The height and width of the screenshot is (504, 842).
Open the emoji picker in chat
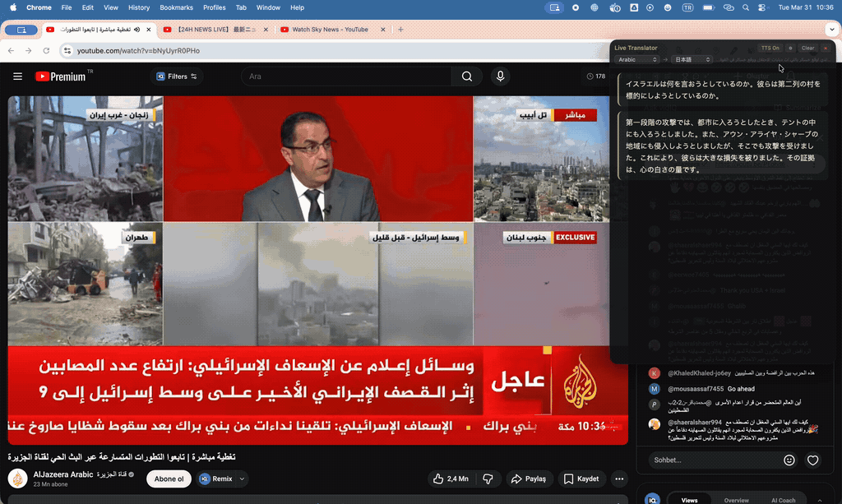pyautogui.click(x=789, y=460)
